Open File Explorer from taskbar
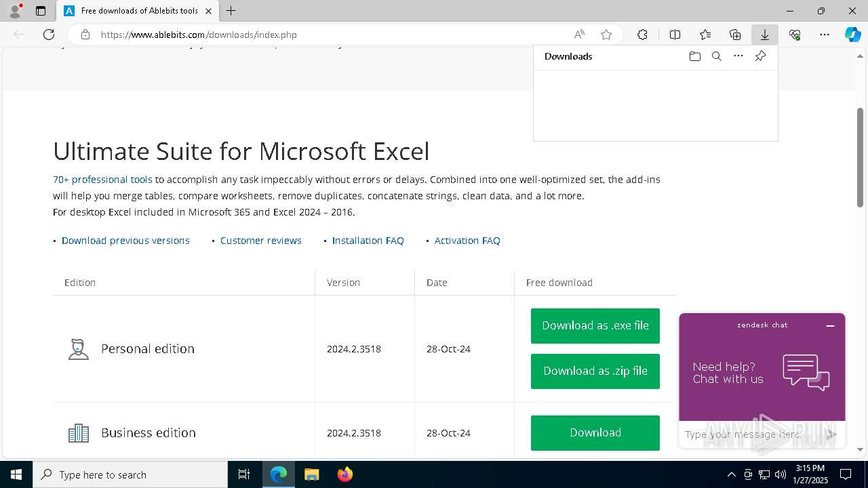The height and width of the screenshot is (488, 868). click(x=312, y=474)
